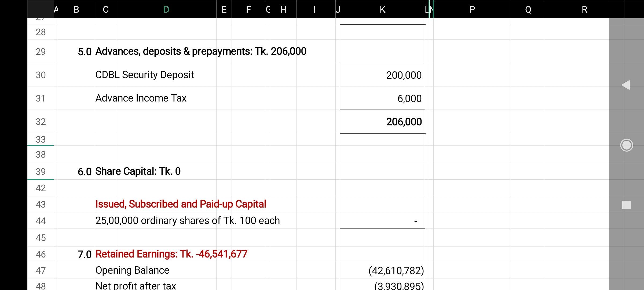Screen dimensions: 644x290
Task: Select the 200,000 value cell
Action: click(382, 75)
